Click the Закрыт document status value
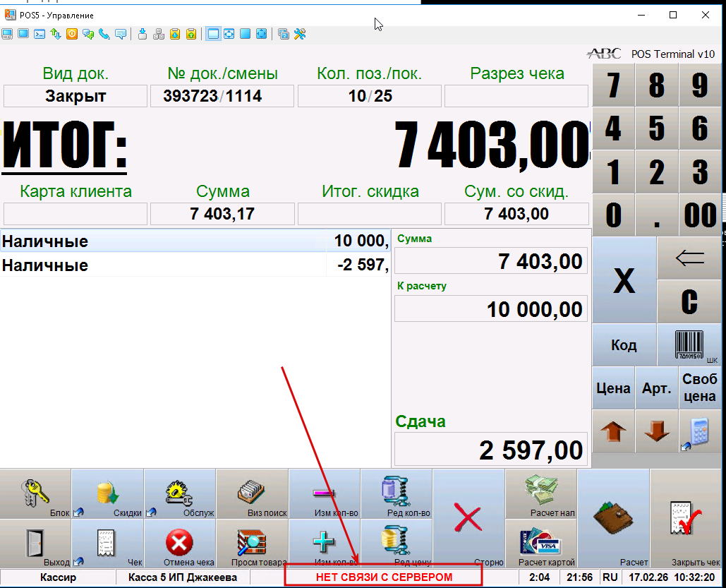This screenshot has height=588, width=726. (x=75, y=96)
